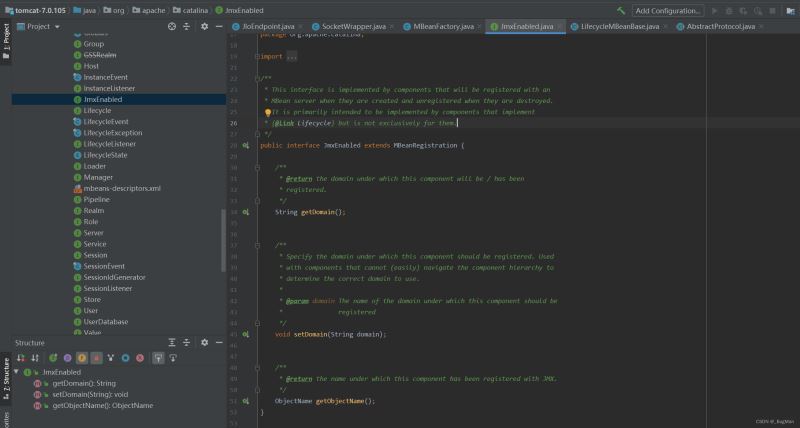Expand all nodes in Structure panel
Viewport: 800px width, 428px height.
[x=172, y=343]
